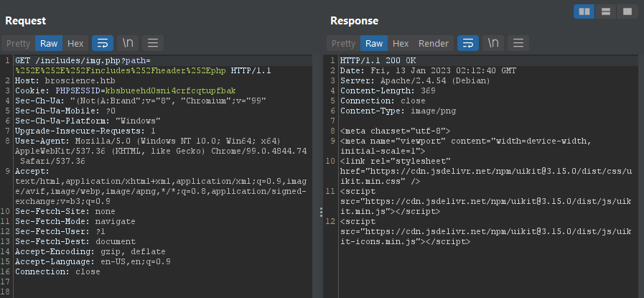The width and height of the screenshot is (644, 298).
Task: Click the Date: Fri, 13 Jan 2023 line
Action: (428, 70)
